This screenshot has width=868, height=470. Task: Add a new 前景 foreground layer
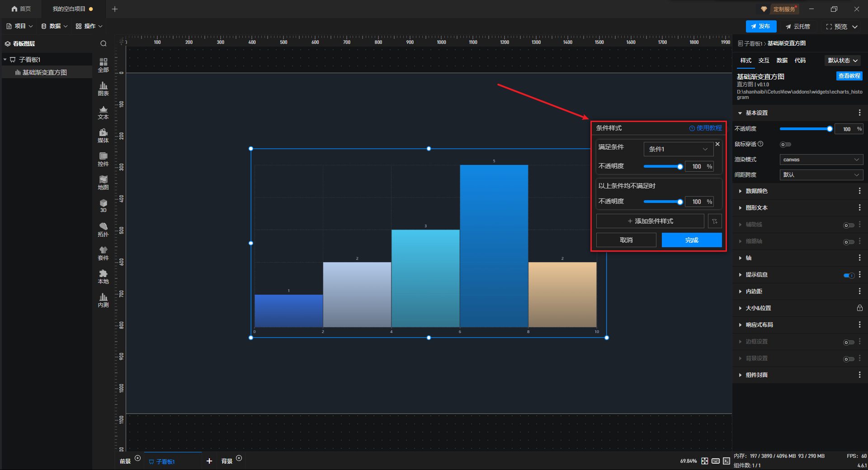(138, 458)
